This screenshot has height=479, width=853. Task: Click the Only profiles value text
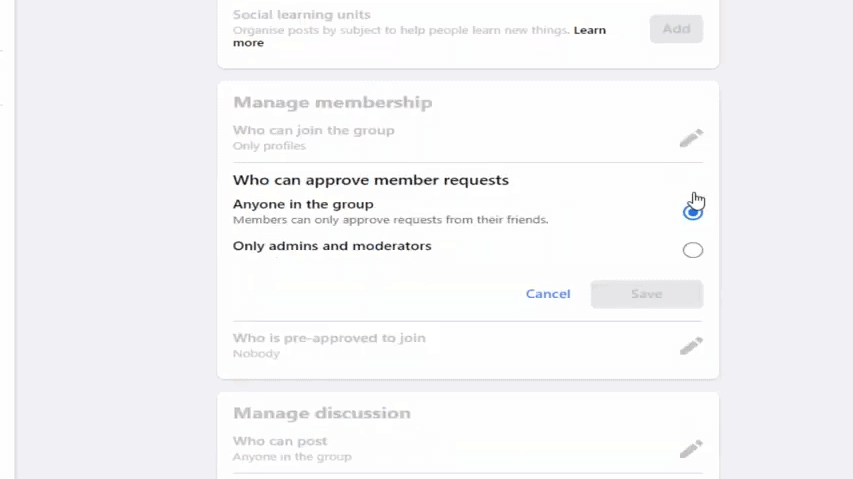(269, 146)
